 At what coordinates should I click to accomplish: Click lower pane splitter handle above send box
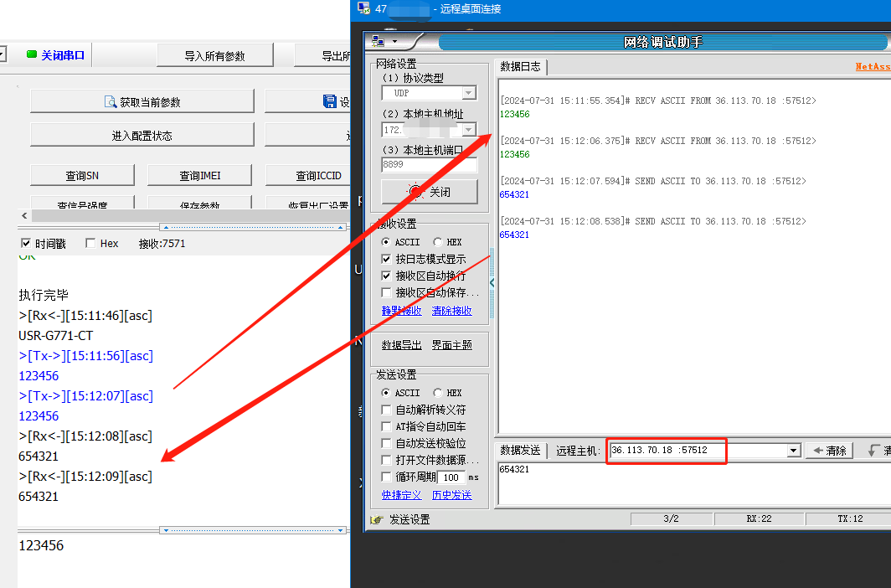pyautogui.click(x=254, y=530)
